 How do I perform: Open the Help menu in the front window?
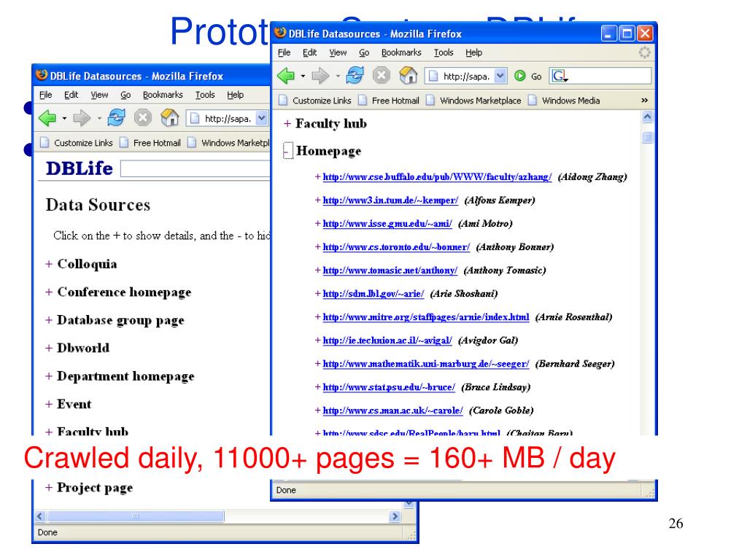(x=473, y=52)
